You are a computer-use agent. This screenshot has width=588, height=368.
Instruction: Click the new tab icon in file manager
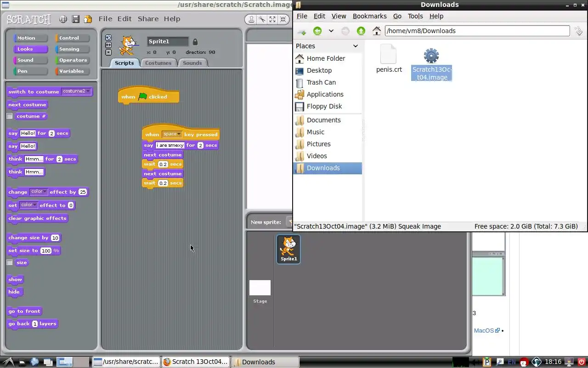click(x=302, y=31)
